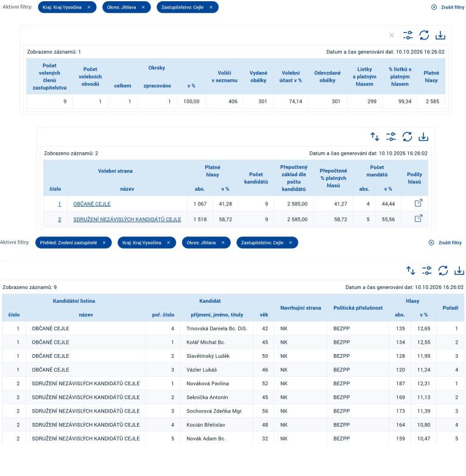The width and height of the screenshot is (466, 476).
Task: Download the Volební strana table
Action: (423, 137)
